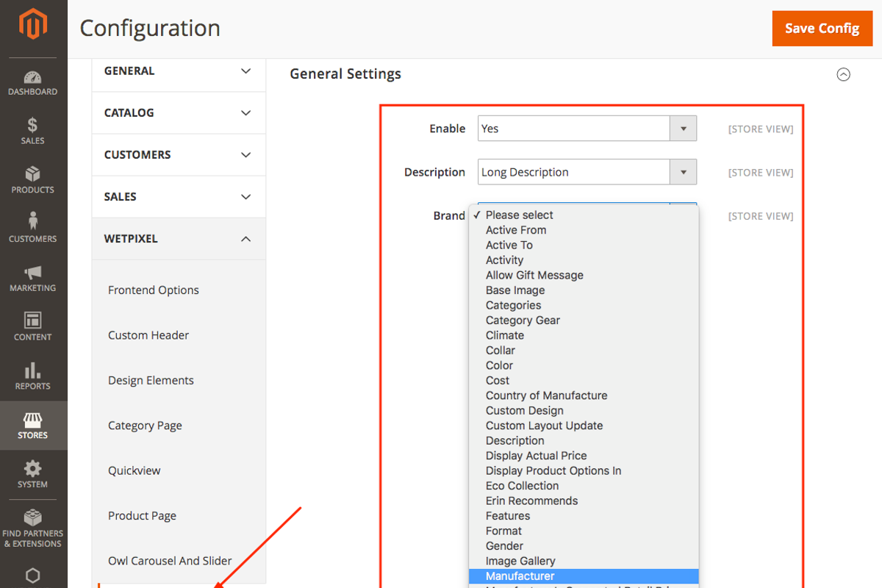Open Owl Carousel And Slider tab
882x588 pixels.
pyautogui.click(x=170, y=561)
